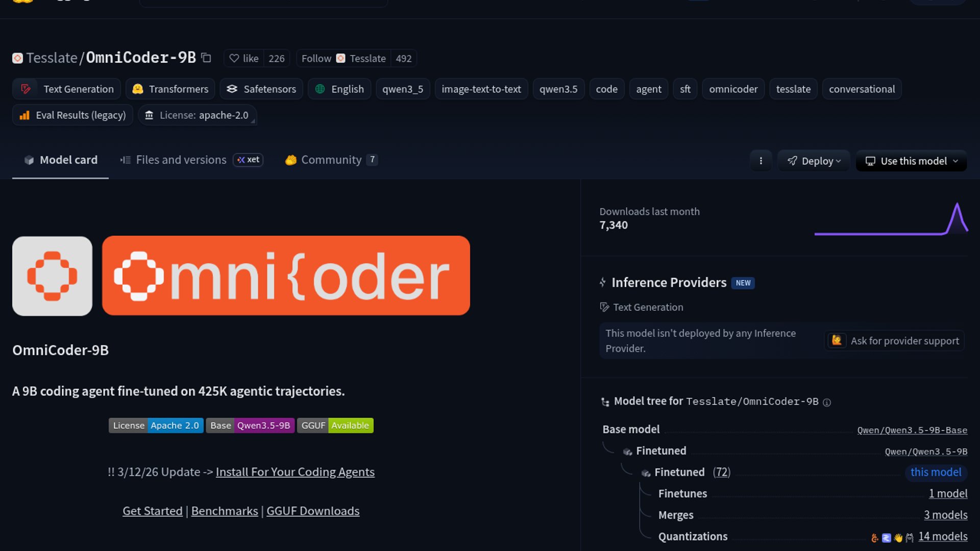Open the Community tab
The height and width of the screenshot is (551, 980).
pos(331,160)
